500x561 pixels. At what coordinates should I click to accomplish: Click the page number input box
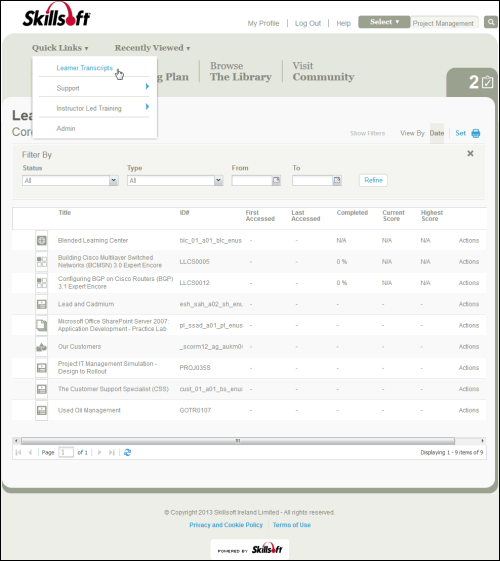tap(66, 453)
